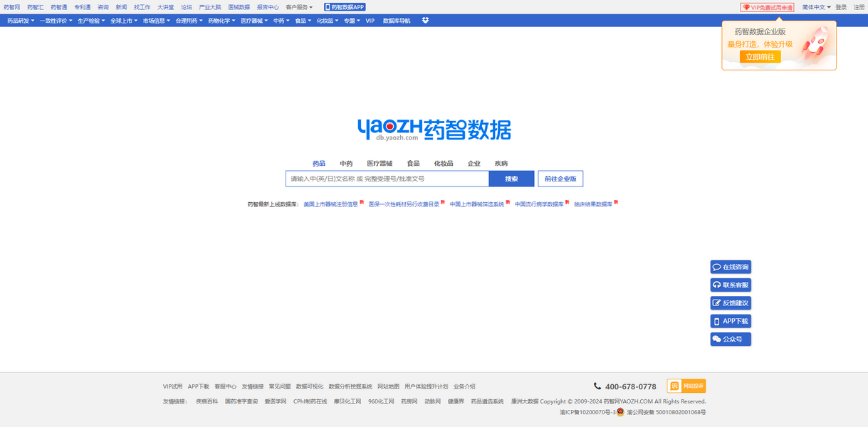Screen dimensions: 868x427
Task: Select the 疾病 search category tab
Action: (x=501, y=164)
